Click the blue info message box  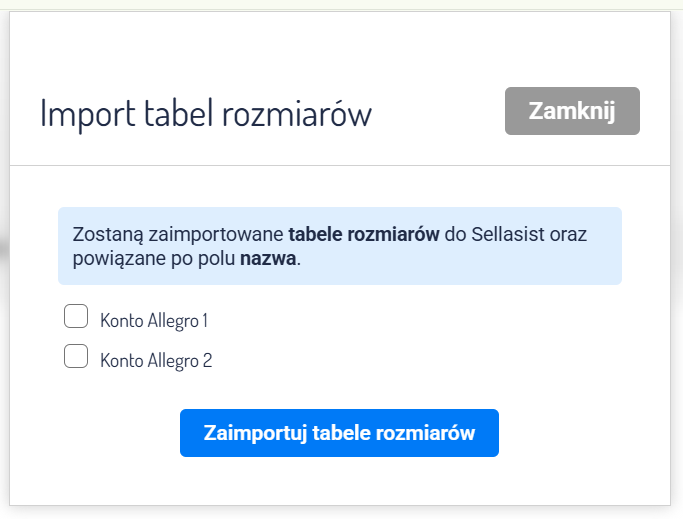340,246
